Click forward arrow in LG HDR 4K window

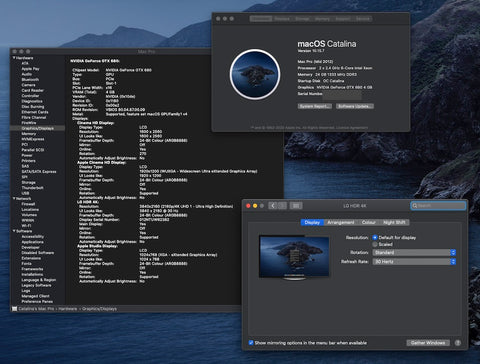coord(282,206)
